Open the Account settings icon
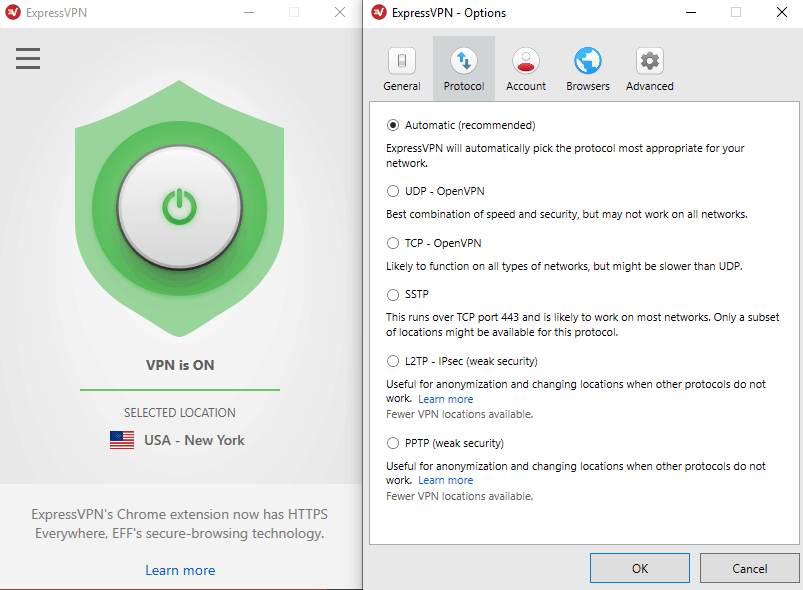This screenshot has width=803, height=590. point(525,61)
